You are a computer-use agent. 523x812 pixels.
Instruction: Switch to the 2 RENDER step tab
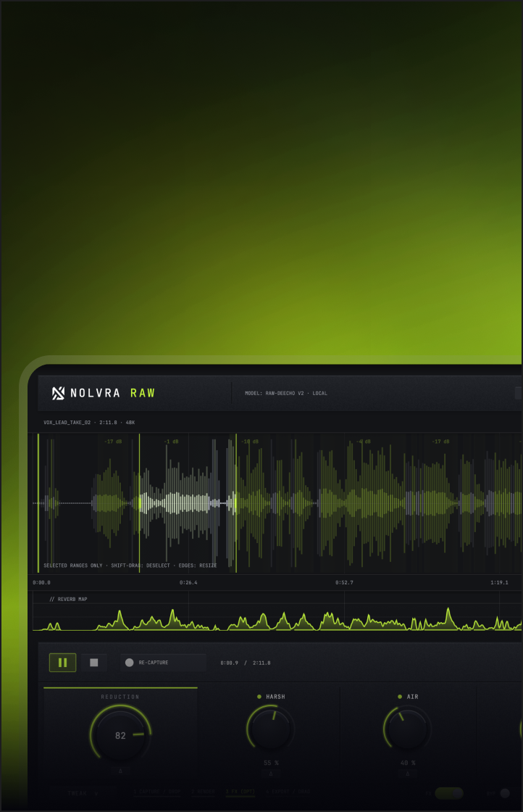click(x=203, y=792)
